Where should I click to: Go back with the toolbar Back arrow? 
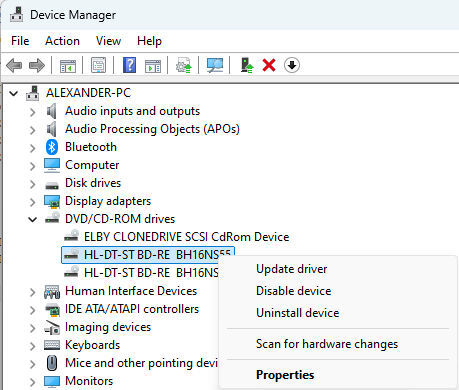(x=14, y=65)
